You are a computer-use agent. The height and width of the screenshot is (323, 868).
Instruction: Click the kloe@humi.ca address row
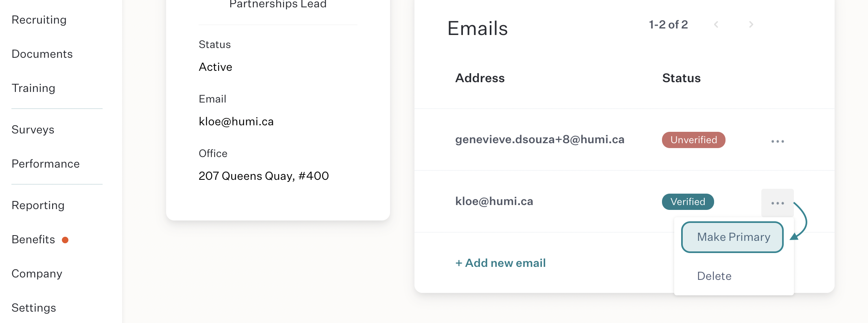point(624,201)
